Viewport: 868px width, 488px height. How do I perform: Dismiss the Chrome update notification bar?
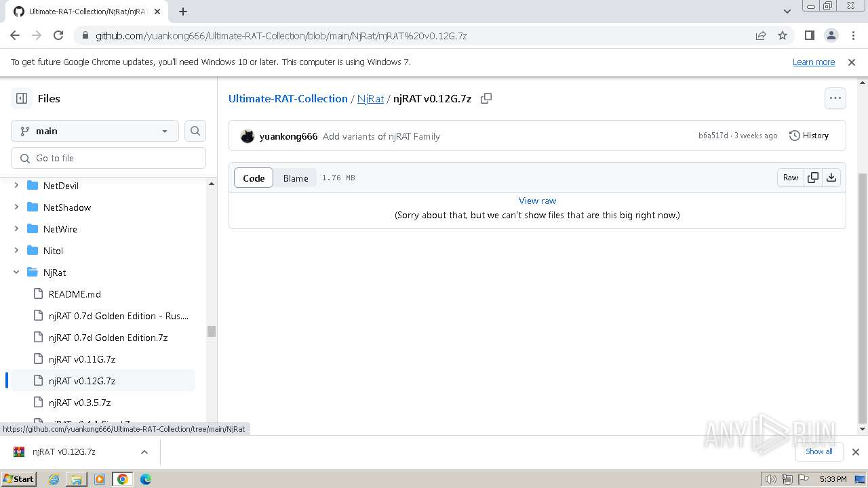852,62
